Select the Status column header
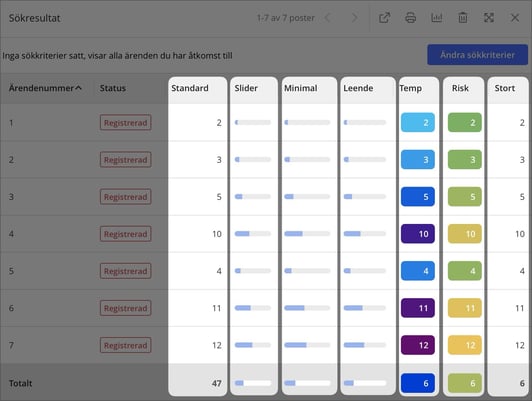 113,88
